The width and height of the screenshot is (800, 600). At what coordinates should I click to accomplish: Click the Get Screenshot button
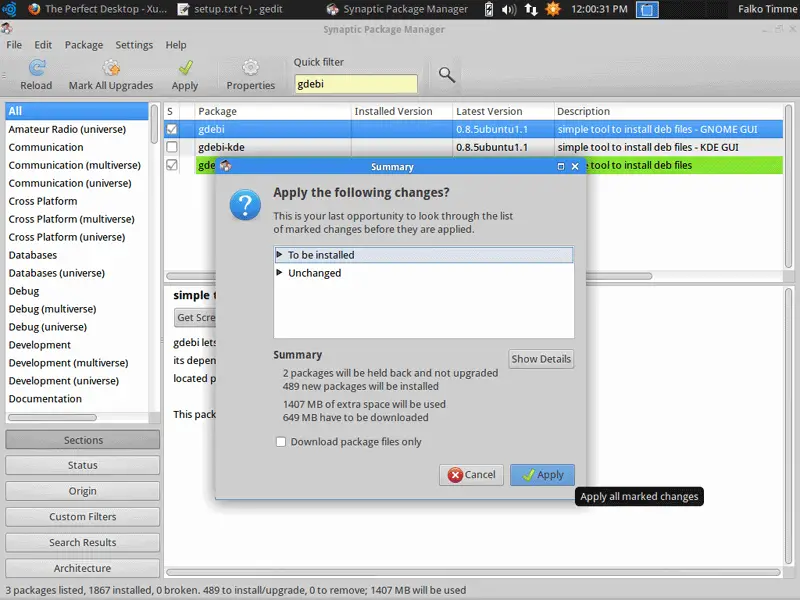(x=195, y=317)
